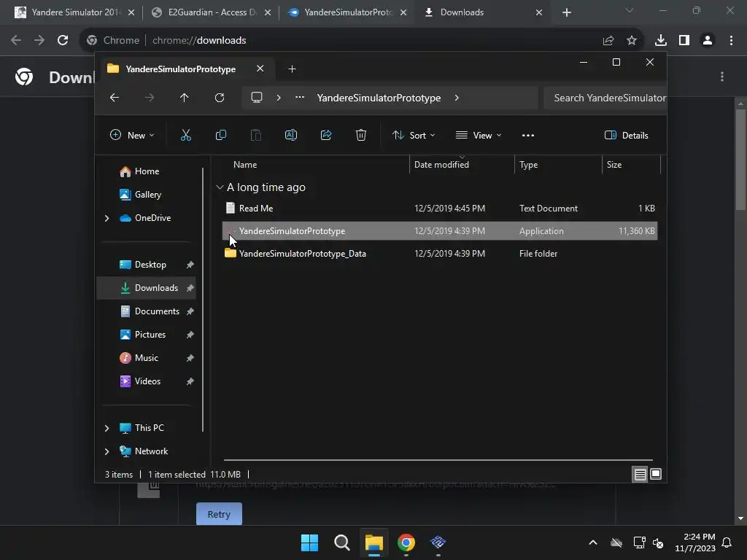
Task: Open Downloads page three-dot menu
Action: point(722,77)
